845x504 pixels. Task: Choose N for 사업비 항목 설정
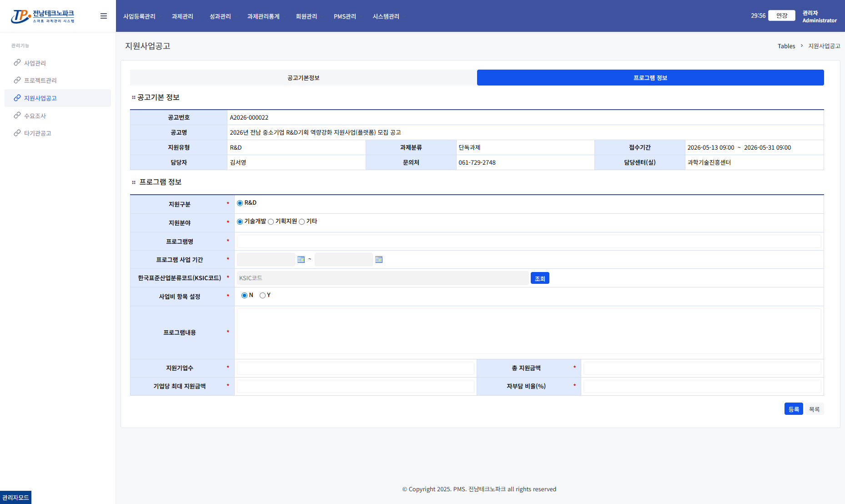(x=244, y=296)
